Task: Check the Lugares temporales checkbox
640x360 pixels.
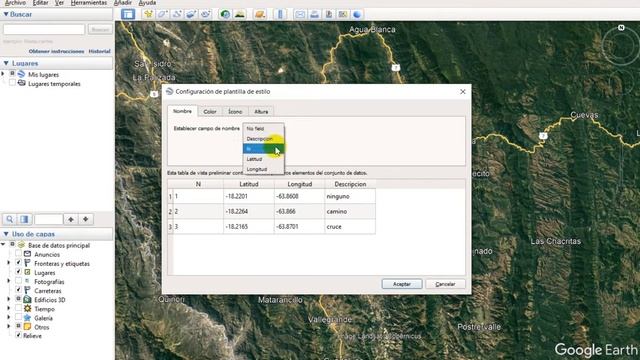Action: (12, 83)
